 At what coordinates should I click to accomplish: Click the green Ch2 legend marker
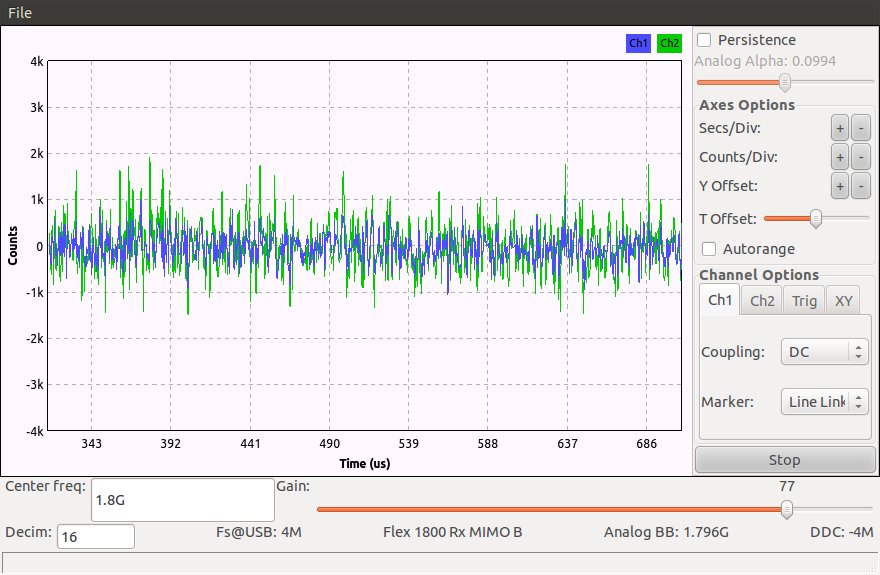click(x=670, y=43)
